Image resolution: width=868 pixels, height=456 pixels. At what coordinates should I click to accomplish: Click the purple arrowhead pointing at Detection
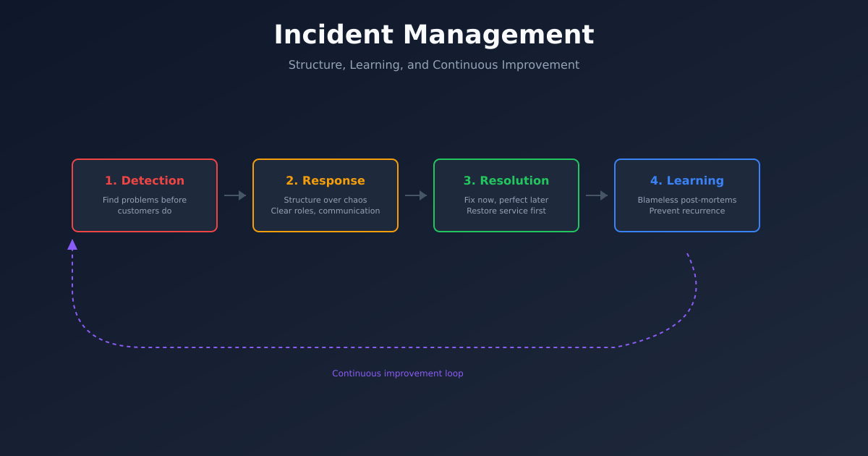[x=72, y=244]
